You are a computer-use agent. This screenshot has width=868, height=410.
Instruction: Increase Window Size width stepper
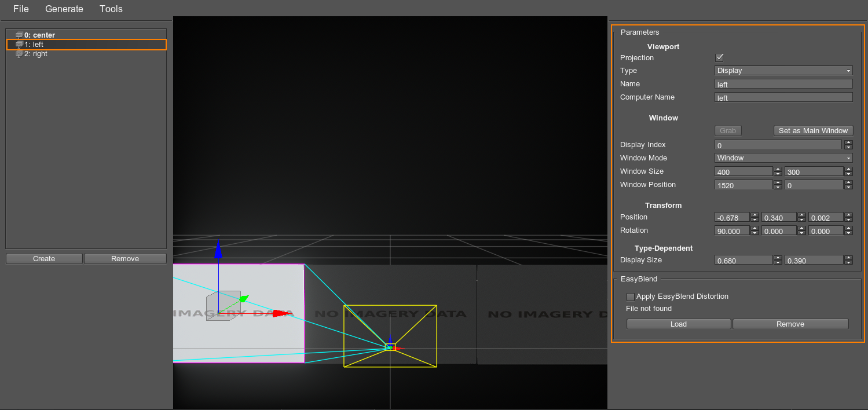[x=778, y=169]
